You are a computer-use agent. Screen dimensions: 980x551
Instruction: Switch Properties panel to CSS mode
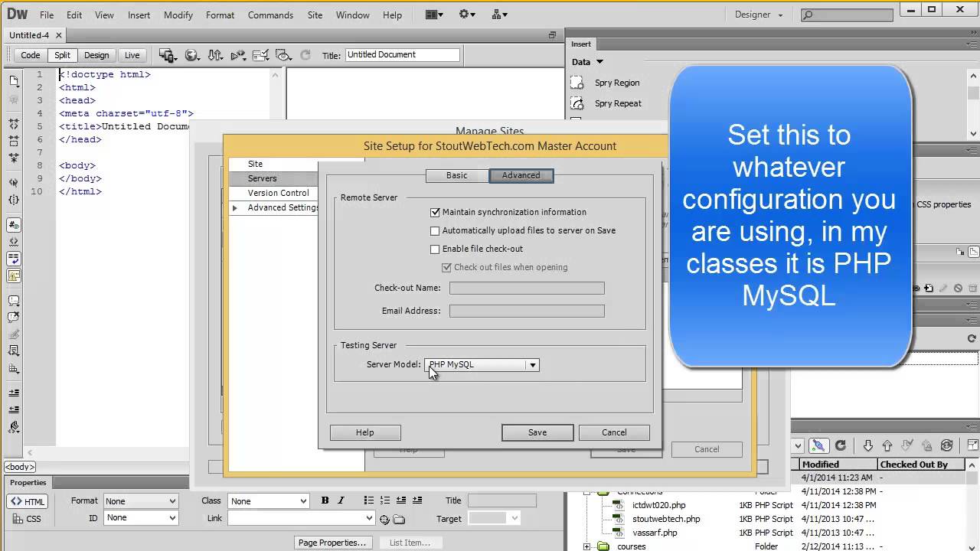click(x=28, y=519)
